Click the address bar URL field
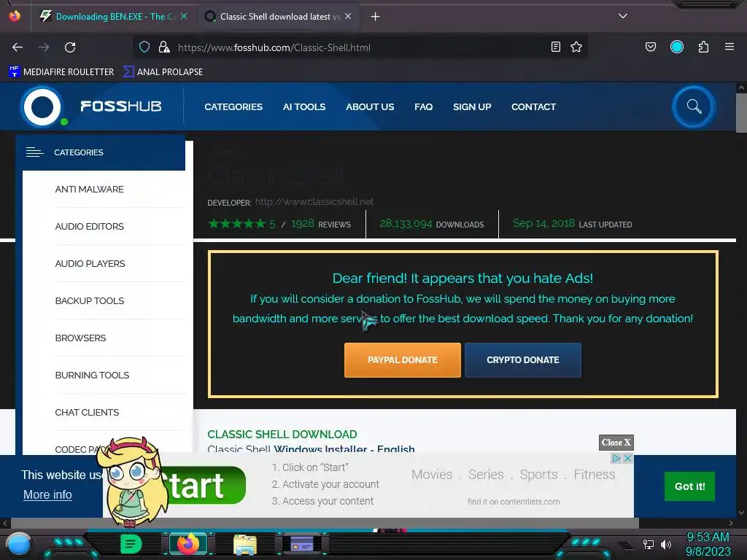 (362, 47)
